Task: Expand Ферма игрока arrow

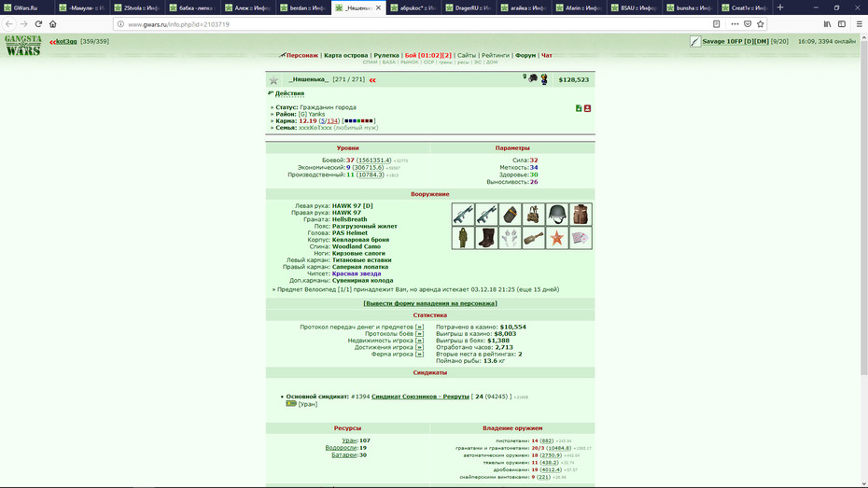Action: pyautogui.click(x=419, y=355)
